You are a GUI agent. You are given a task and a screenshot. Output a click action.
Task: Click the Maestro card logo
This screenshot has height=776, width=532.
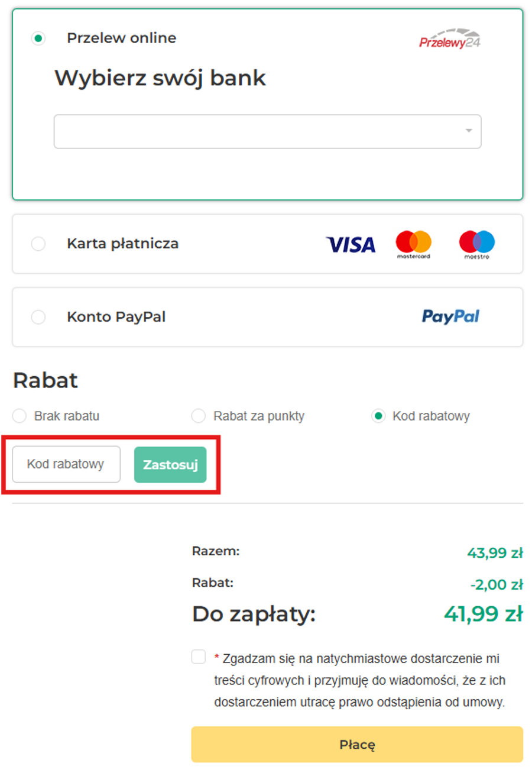tap(477, 244)
